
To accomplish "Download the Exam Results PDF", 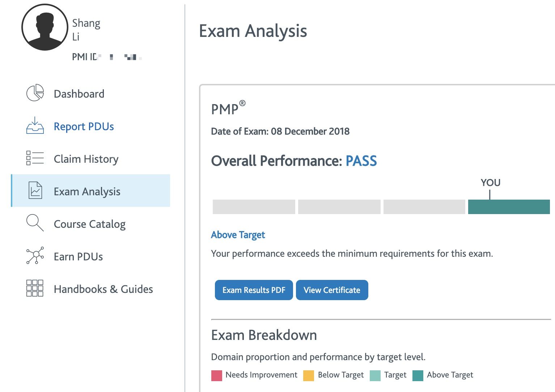I will 254,290.
